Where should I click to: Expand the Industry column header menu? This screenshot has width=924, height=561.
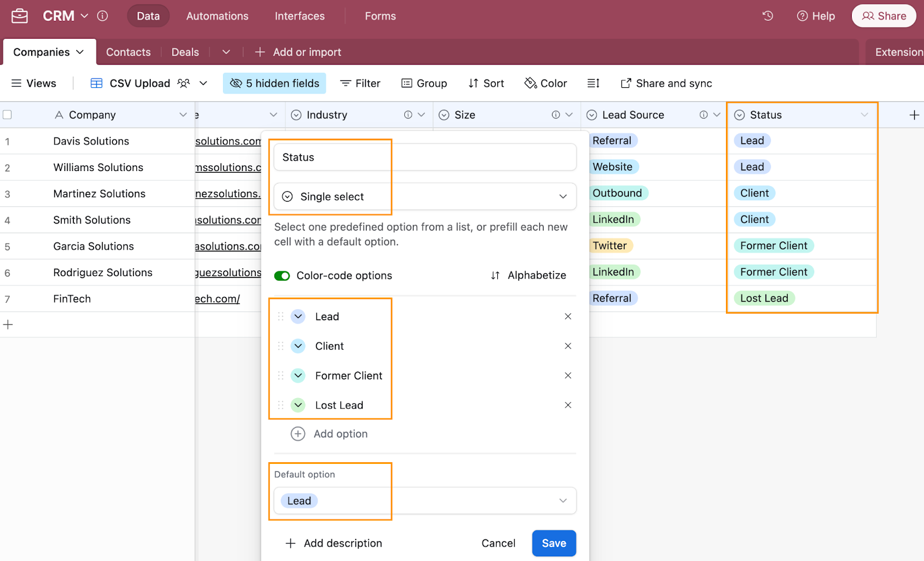click(x=422, y=115)
